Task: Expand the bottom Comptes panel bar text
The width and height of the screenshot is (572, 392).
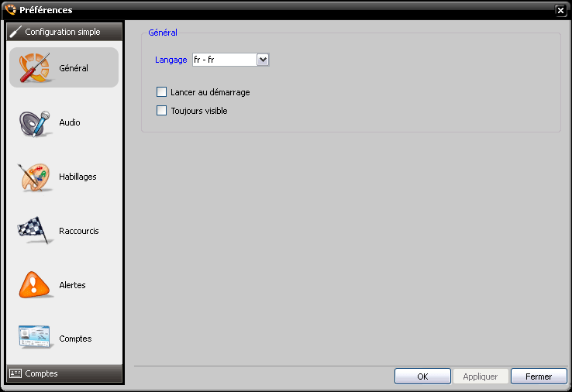Action: (x=41, y=373)
